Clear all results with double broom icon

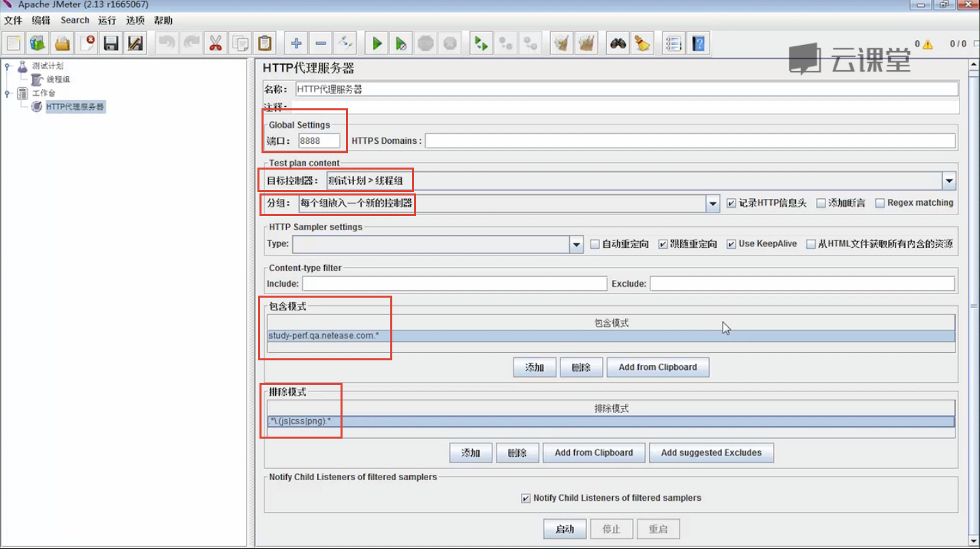coord(586,44)
